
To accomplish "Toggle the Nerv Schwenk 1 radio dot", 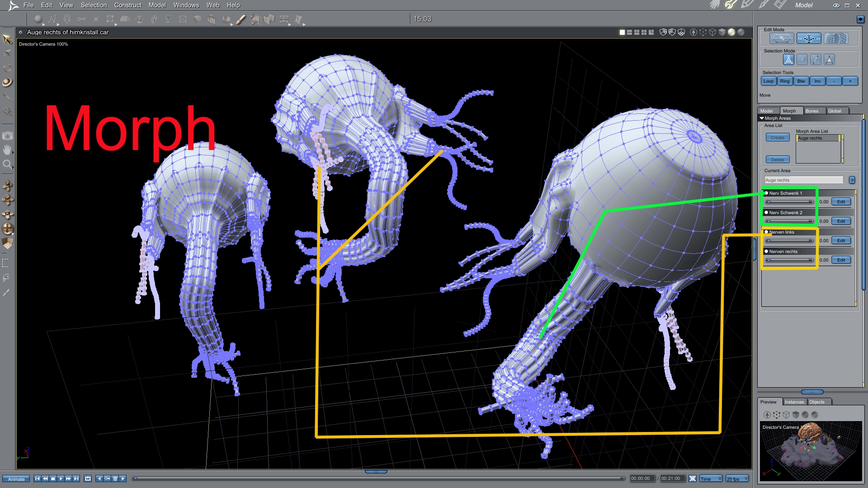I will 766,193.
